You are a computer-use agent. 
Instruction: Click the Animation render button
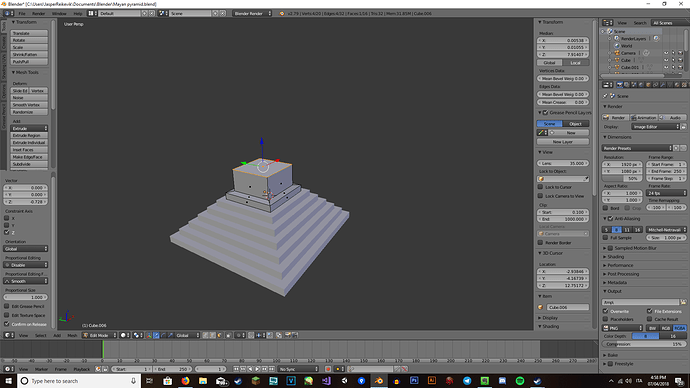(643, 117)
